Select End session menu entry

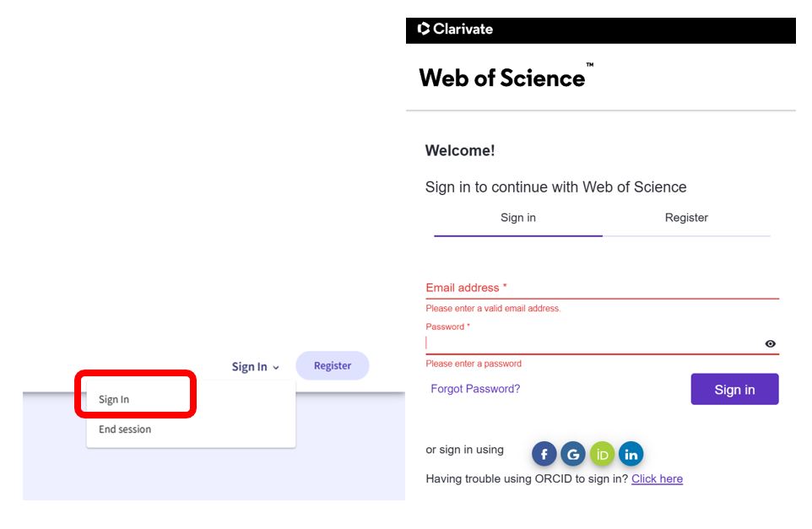pos(125,429)
